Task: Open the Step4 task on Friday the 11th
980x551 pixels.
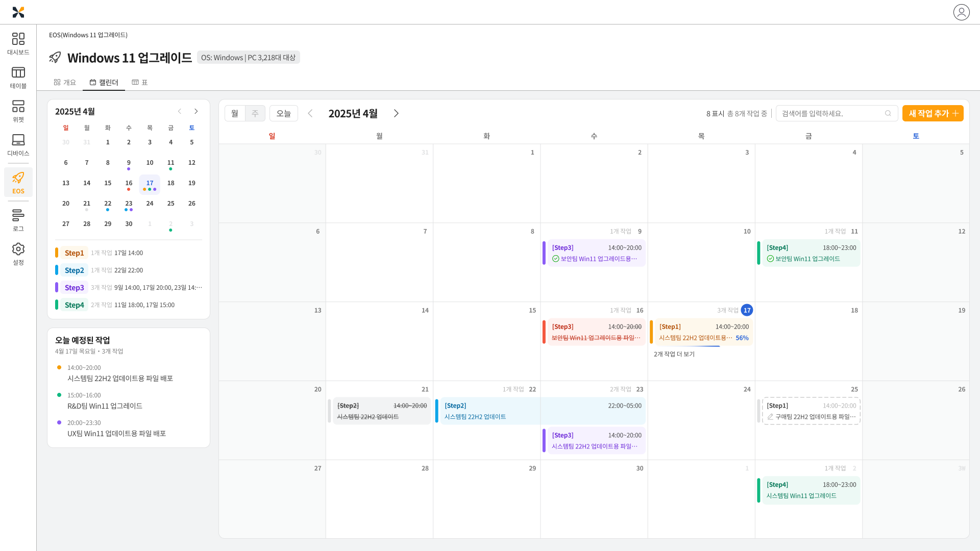Action: pyautogui.click(x=808, y=253)
